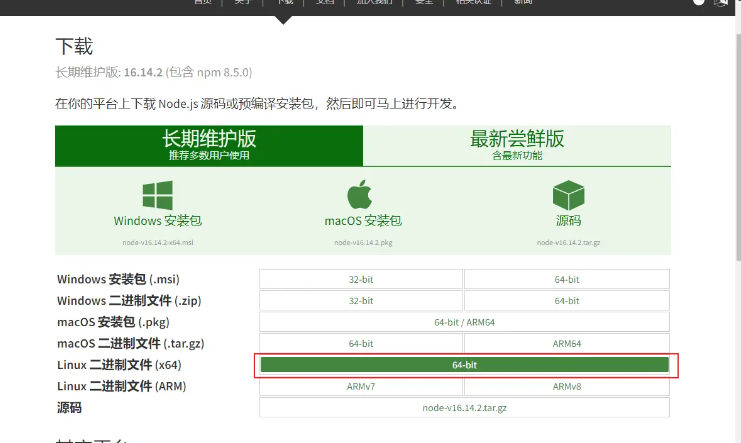Viewport: 741px width, 443px height.
Task: Click the Windows 安装包 (.msi) row label
Action: (x=118, y=279)
